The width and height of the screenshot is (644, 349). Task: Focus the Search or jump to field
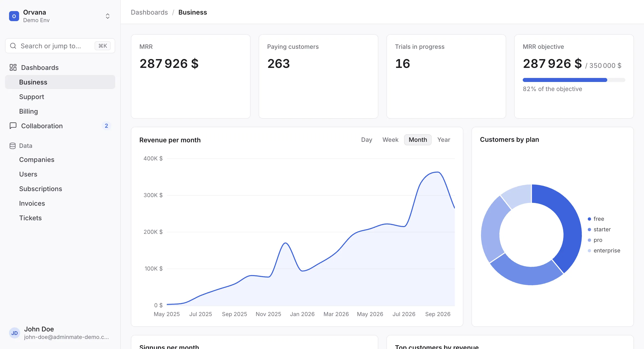[x=60, y=46]
